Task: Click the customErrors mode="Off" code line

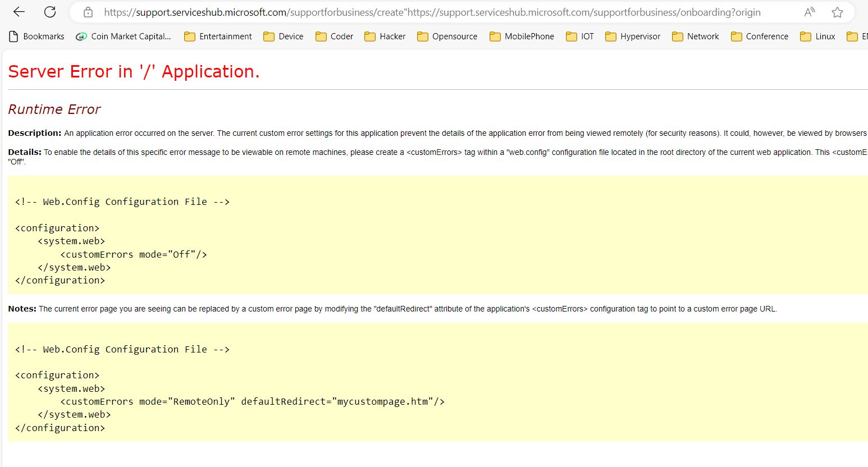Action: tap(134, 254)
